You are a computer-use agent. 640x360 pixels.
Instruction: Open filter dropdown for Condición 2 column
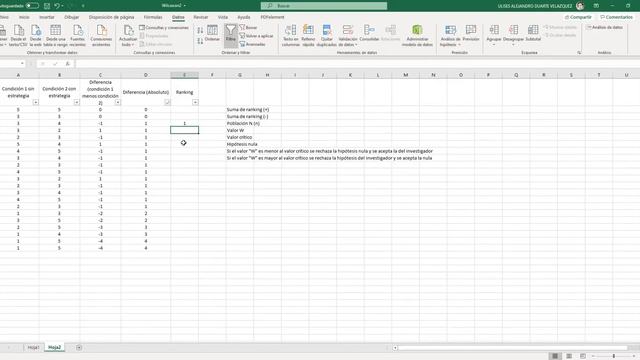pyautogui.click(x=76, y=102)
